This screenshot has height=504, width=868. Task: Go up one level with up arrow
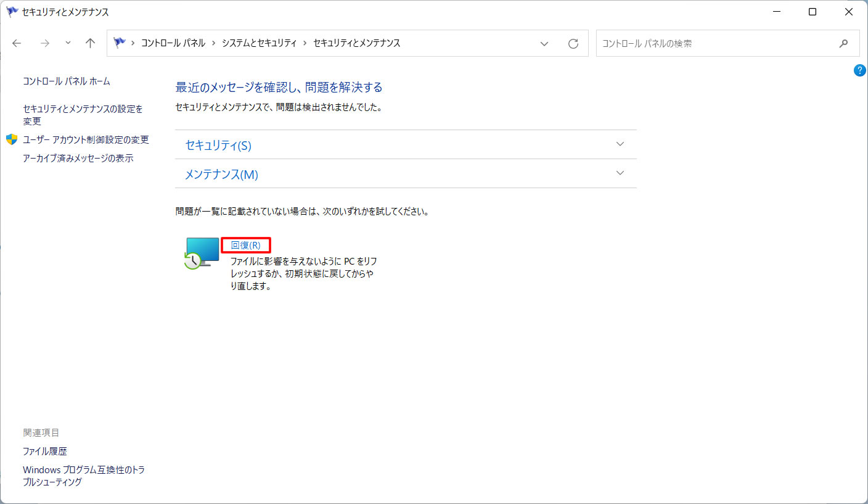click(x=91, y=43)
